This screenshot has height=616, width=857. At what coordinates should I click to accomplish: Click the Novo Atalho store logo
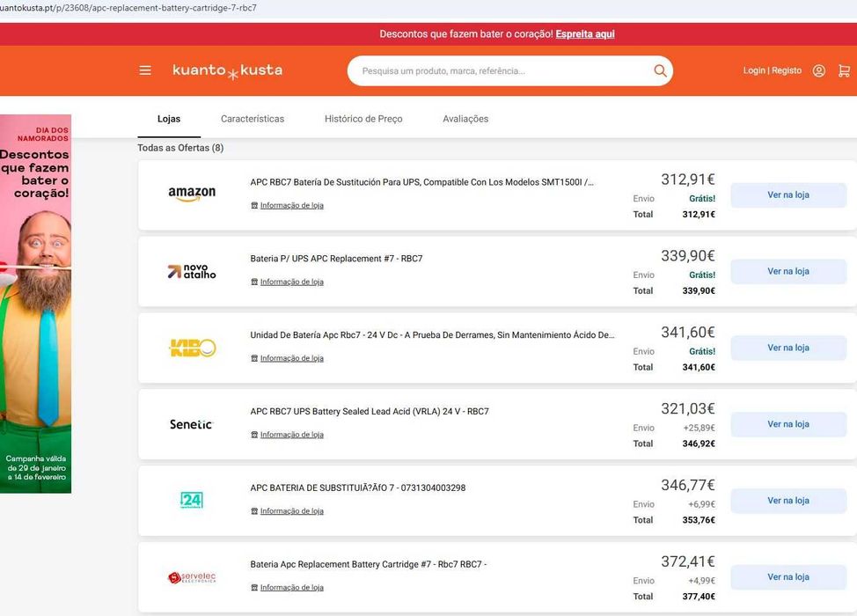(192, 271)
